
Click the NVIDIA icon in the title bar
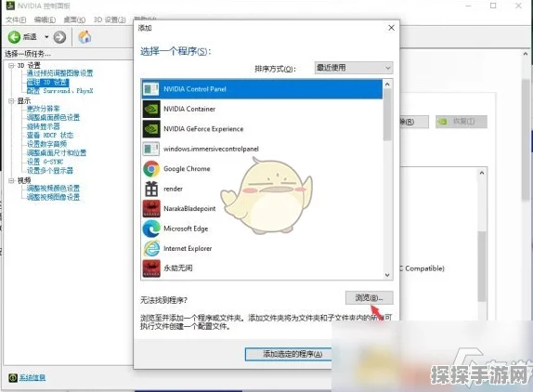[x=10, y=6]
